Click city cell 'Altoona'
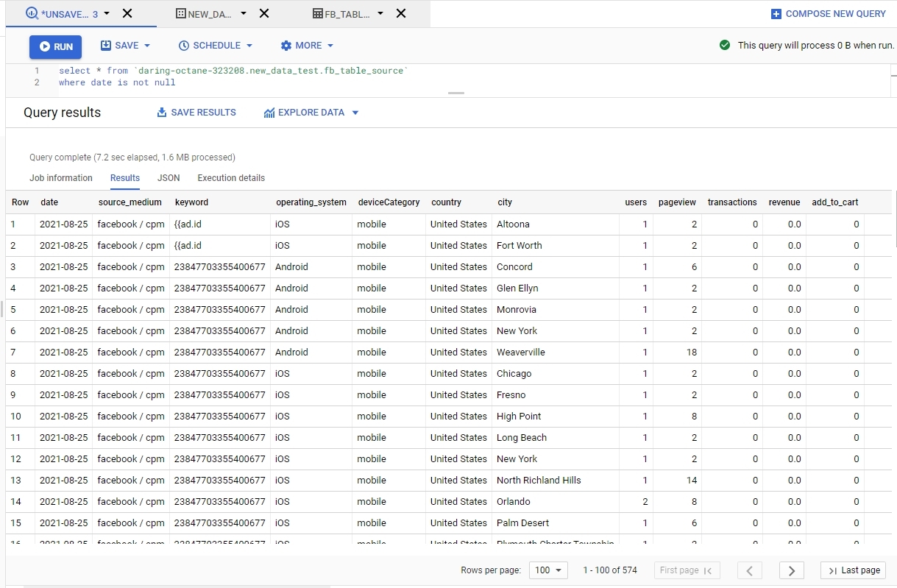This screenshot has width=897, height=588. 513,224
